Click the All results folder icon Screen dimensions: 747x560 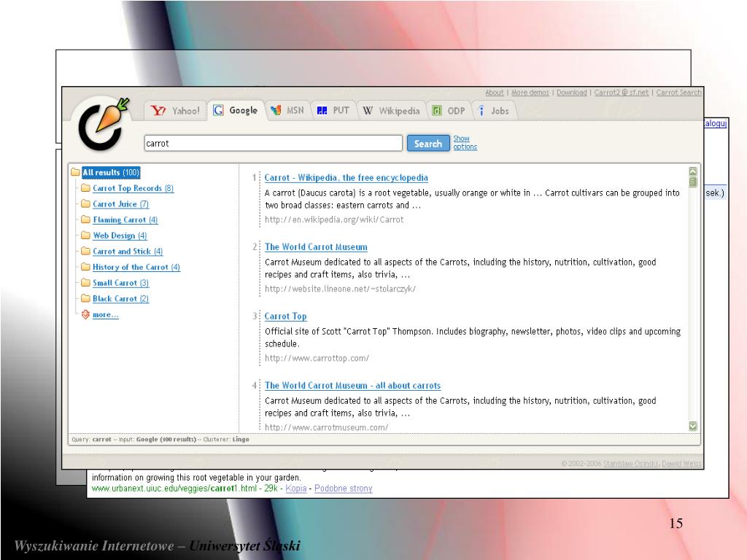tap(75, 172)
